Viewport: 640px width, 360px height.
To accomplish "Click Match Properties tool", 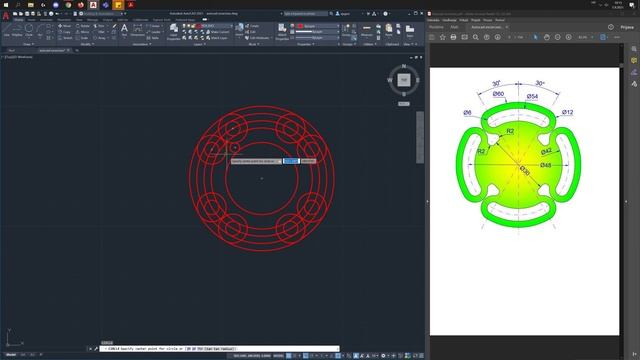I will (282, 31).
